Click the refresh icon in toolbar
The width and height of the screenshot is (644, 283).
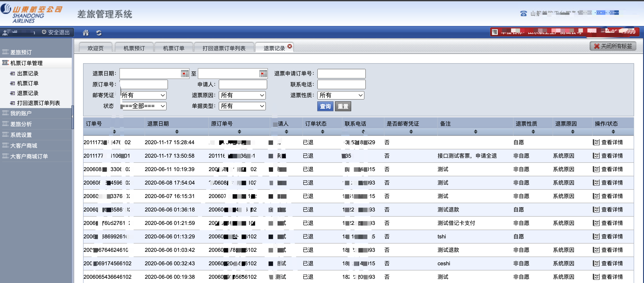coord(99,33)
